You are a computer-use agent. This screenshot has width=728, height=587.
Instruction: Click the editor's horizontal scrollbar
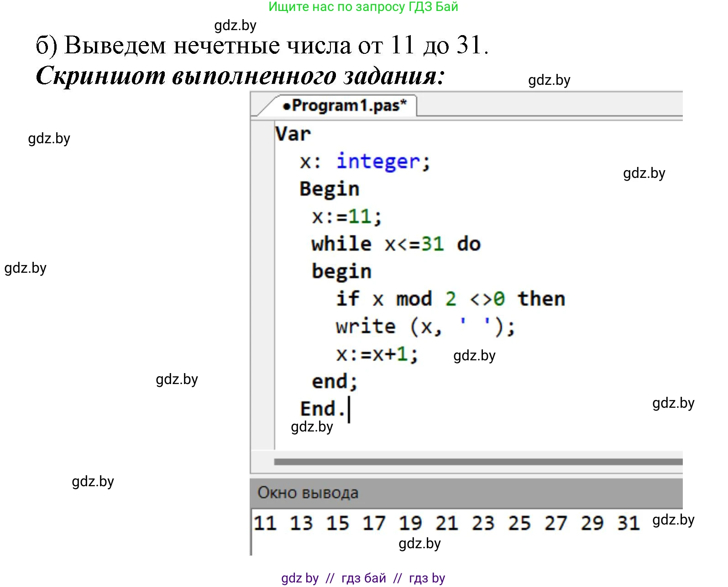tap(477, 462)
